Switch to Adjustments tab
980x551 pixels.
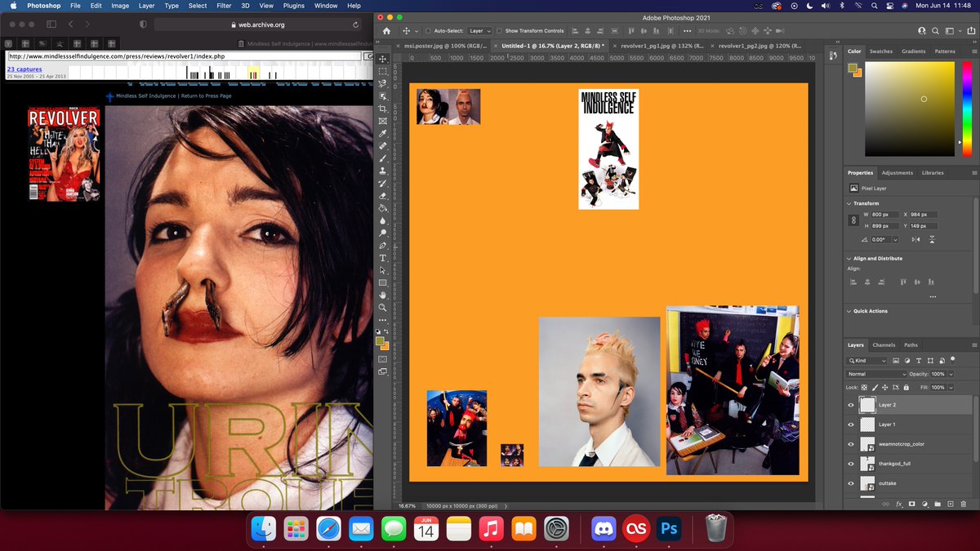[898, 173]
